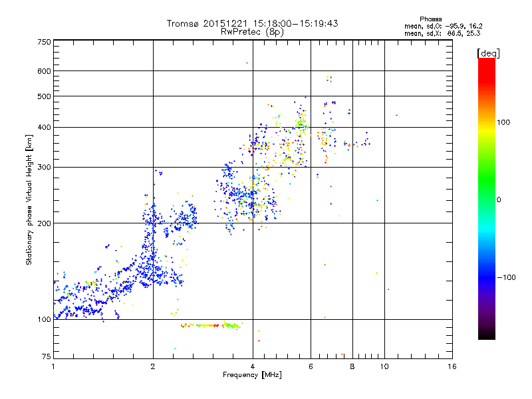532x399 pixels.
Task: Click the 'Stationary phase Virtual Height [km]' label
Action: (x=29, y=200)
